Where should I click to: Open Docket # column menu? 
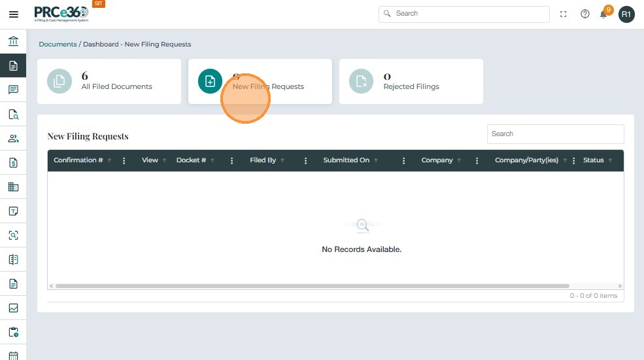click(x=231, y=160)
